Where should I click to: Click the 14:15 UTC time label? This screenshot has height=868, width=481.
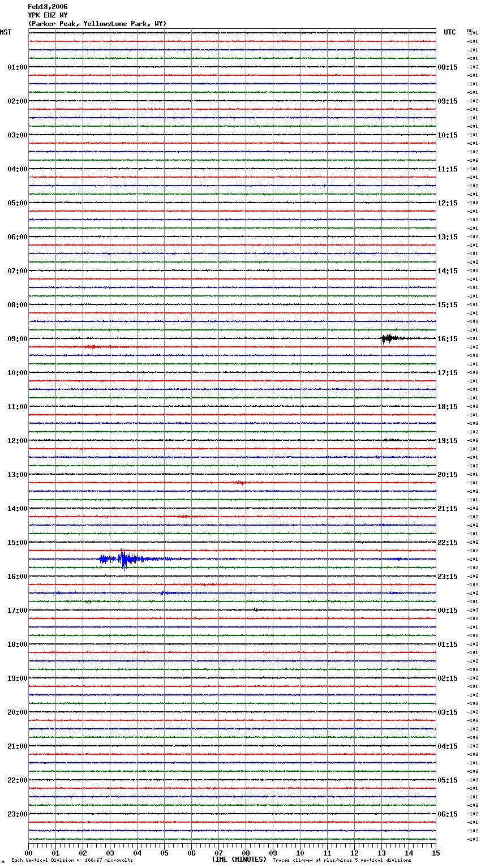coord(448,271)
